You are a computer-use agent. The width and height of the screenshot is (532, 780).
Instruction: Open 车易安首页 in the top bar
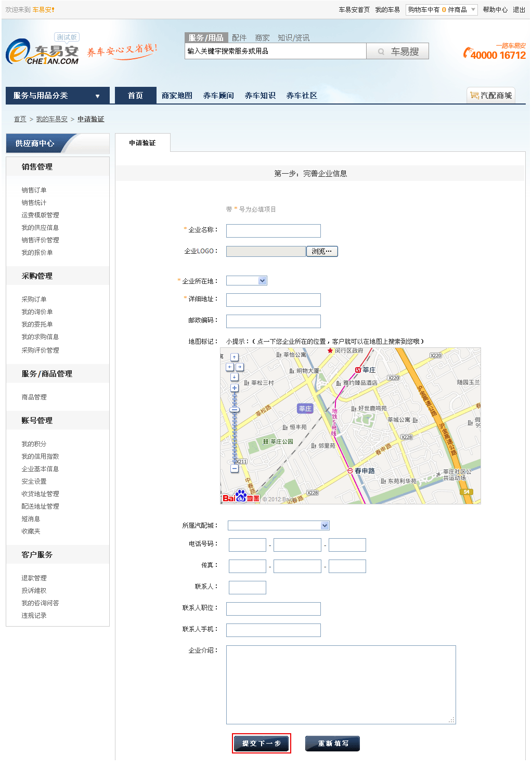[x=354, y=10]
